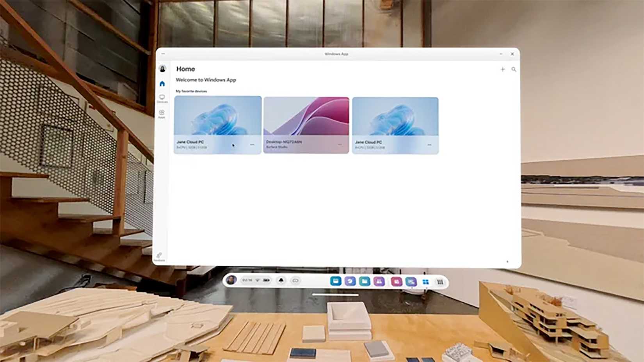Open the Apps section in the sidebar

point(162,113)
